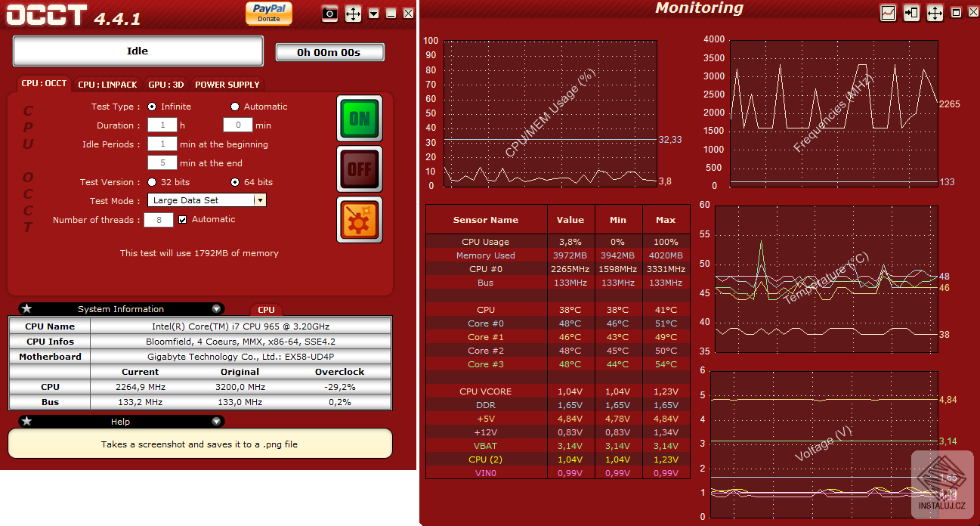Toggle the graph display icon in Monitoring window

(x=888, y=13)
